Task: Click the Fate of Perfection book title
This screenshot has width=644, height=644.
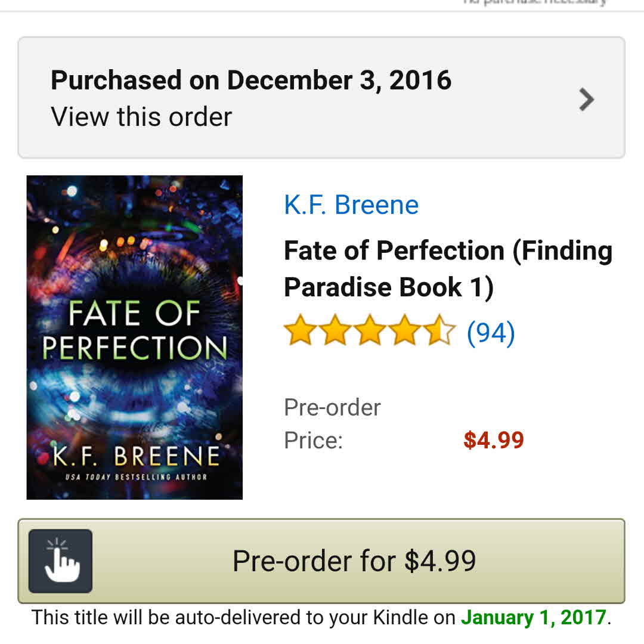Action: point(448,268)
